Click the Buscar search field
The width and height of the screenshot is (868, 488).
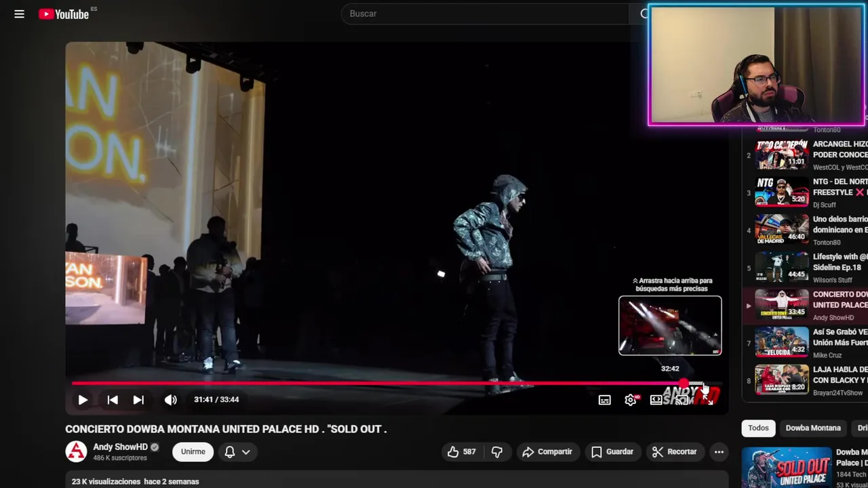click(485, 14)
